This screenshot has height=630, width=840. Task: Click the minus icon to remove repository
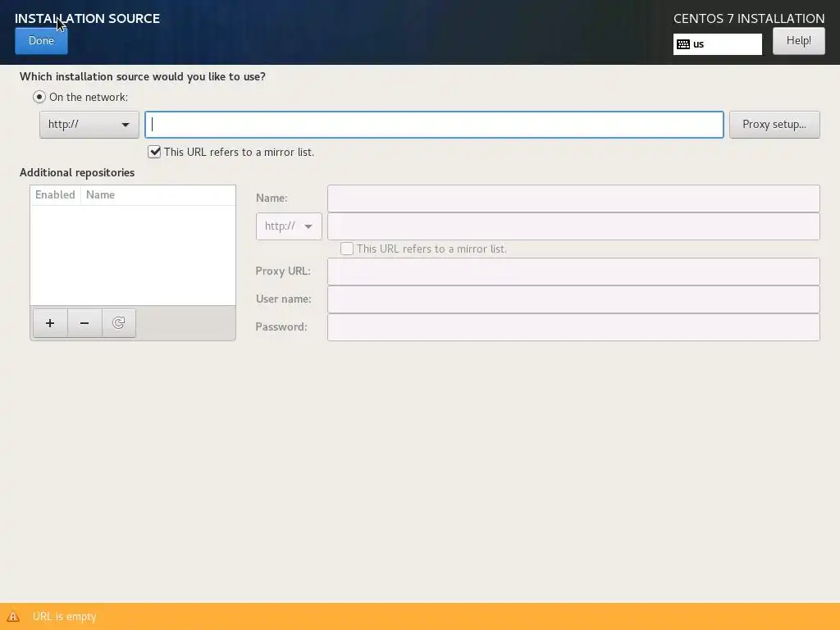[x=84, y=323]
